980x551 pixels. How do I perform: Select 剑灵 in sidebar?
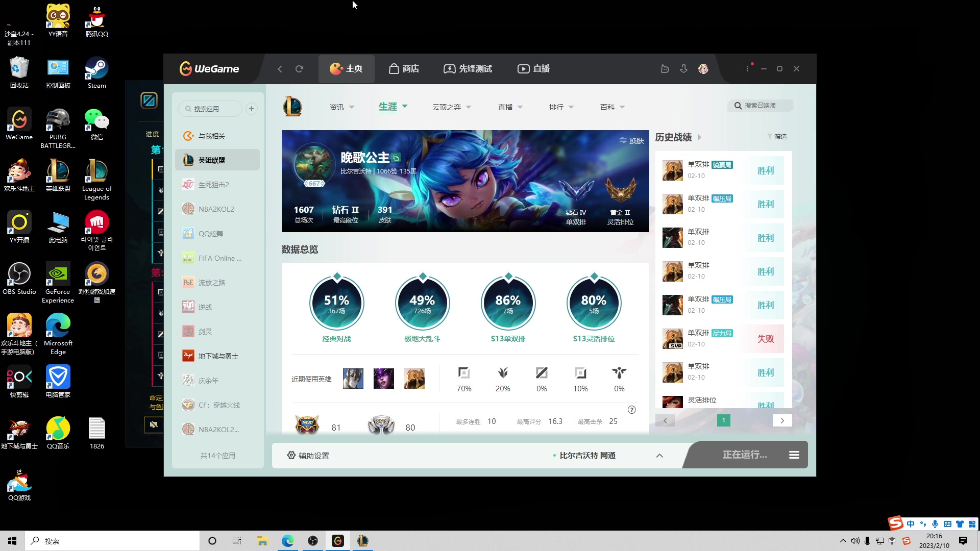coord(217,332)
